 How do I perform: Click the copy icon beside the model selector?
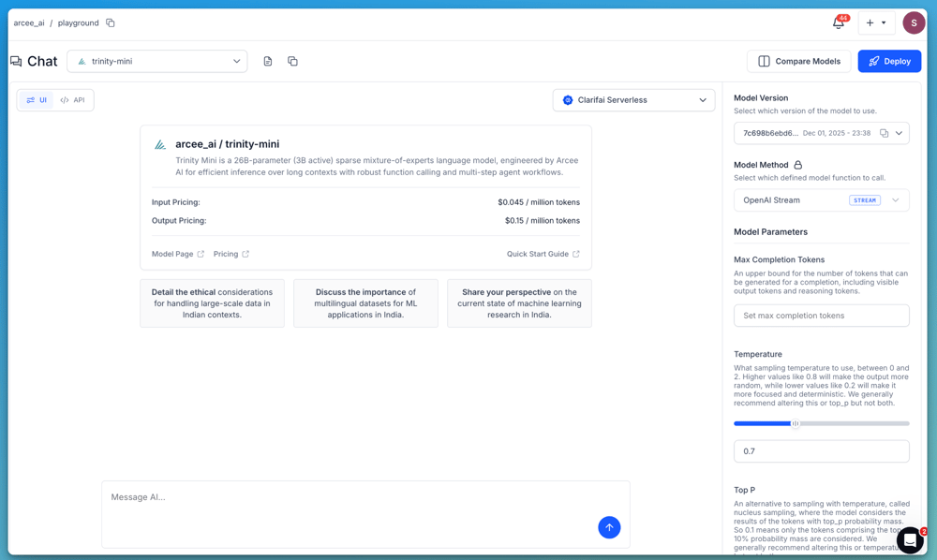click(292, 62)
